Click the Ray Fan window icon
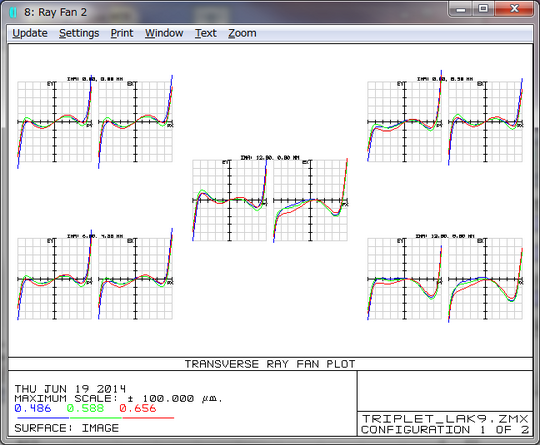The image size is (540, 445). tap(13, 12)
